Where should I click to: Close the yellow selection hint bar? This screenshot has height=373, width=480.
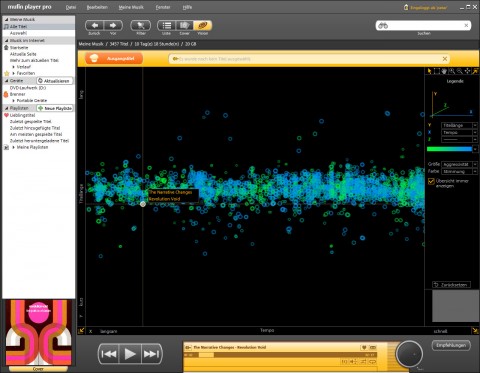[x=445, y=59]
